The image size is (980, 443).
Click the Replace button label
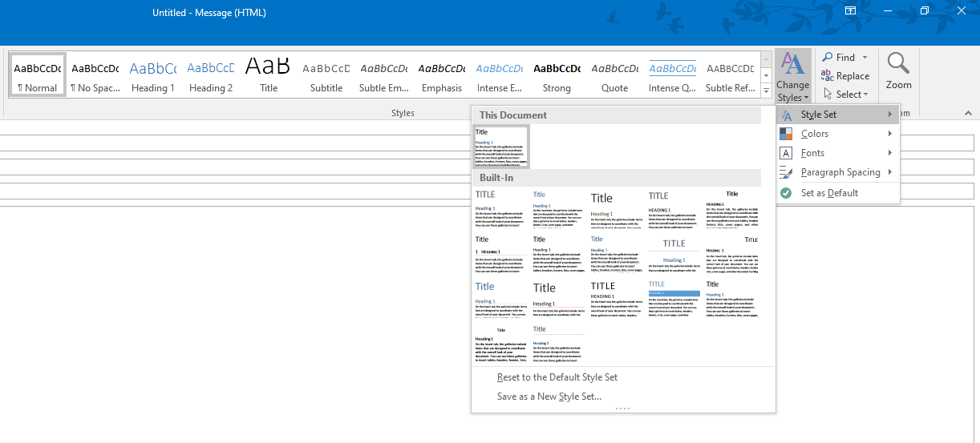pyautogui.click(x=853, y=76)
